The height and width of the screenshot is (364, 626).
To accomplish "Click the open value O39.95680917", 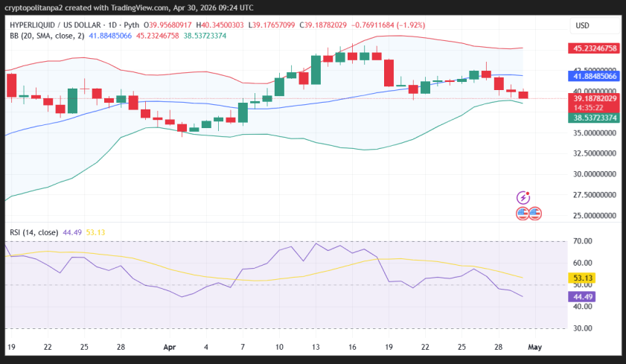I will [x=167, y=25].
